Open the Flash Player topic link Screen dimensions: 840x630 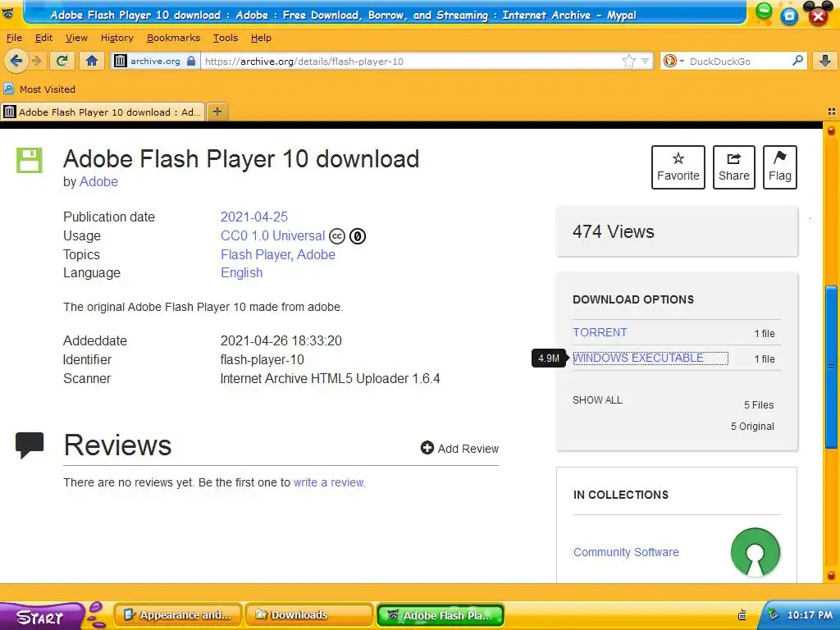[256, 254]
